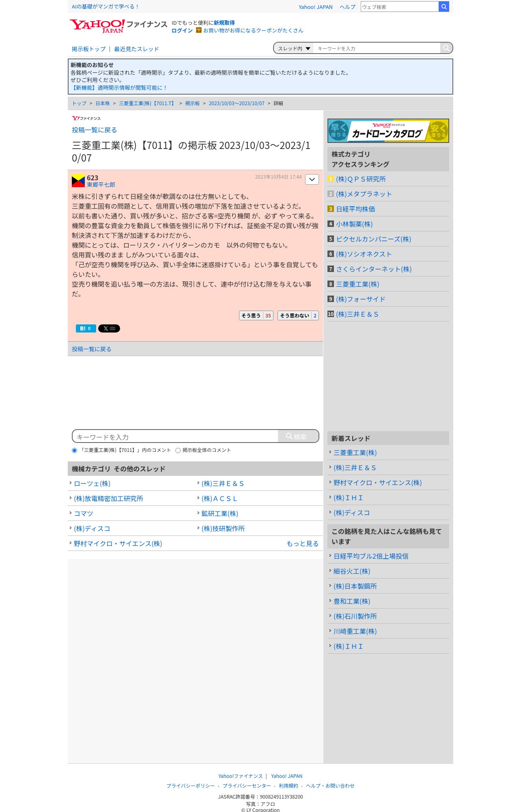Open ranking item さくらインターネット(株)

coord(374,269)
